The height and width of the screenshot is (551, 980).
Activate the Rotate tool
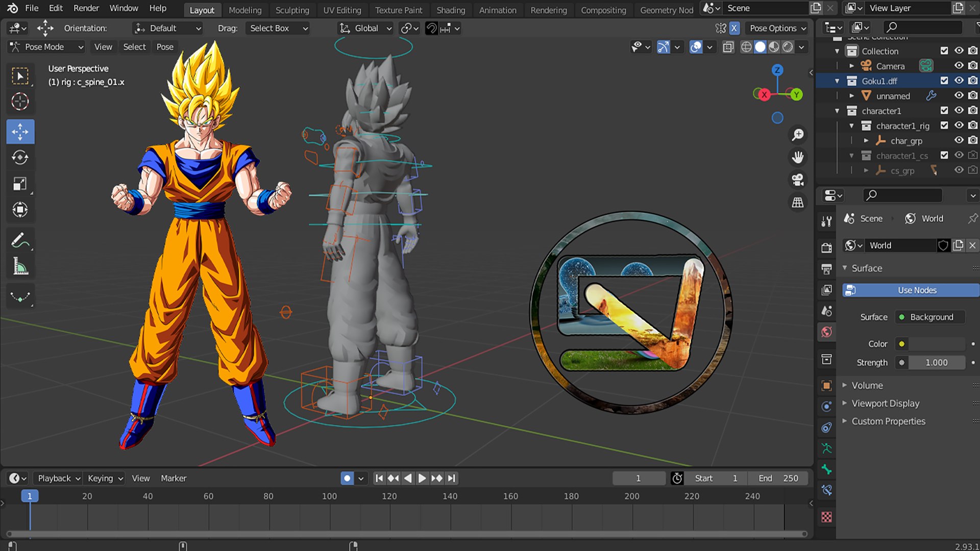point(20,157)
